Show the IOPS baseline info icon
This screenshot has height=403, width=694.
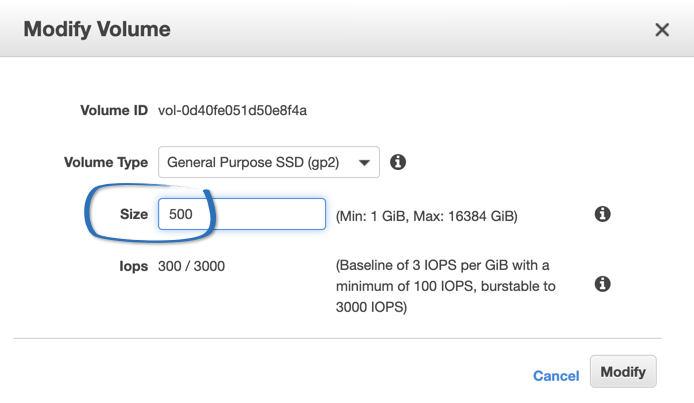pos(602,284)
